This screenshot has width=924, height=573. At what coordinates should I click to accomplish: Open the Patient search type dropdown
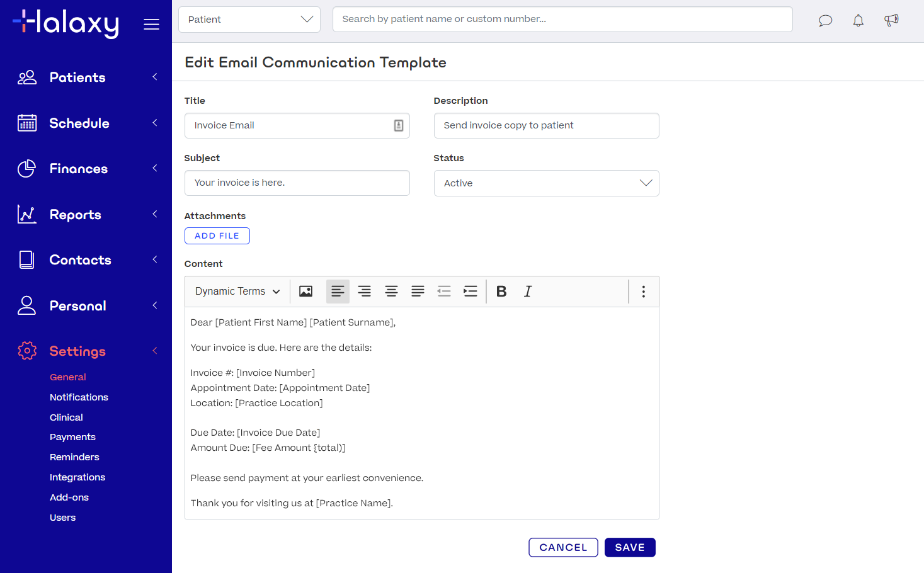click(249, 19)
